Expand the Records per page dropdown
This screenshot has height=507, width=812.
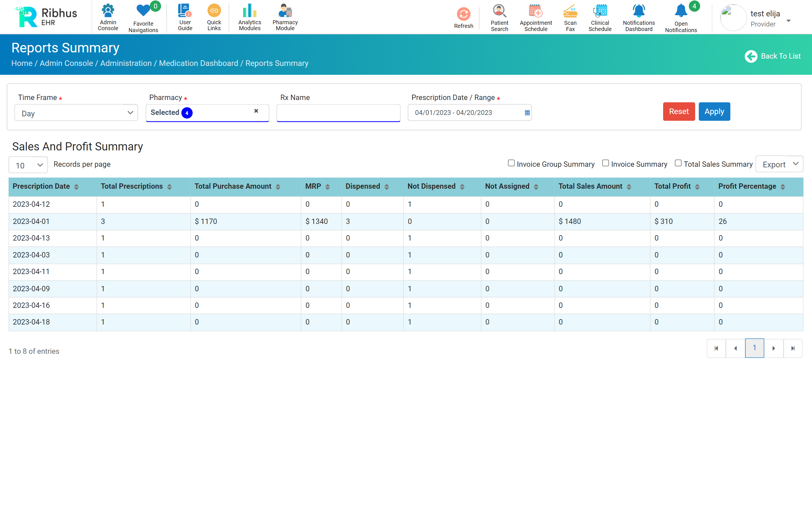[28, 165]
